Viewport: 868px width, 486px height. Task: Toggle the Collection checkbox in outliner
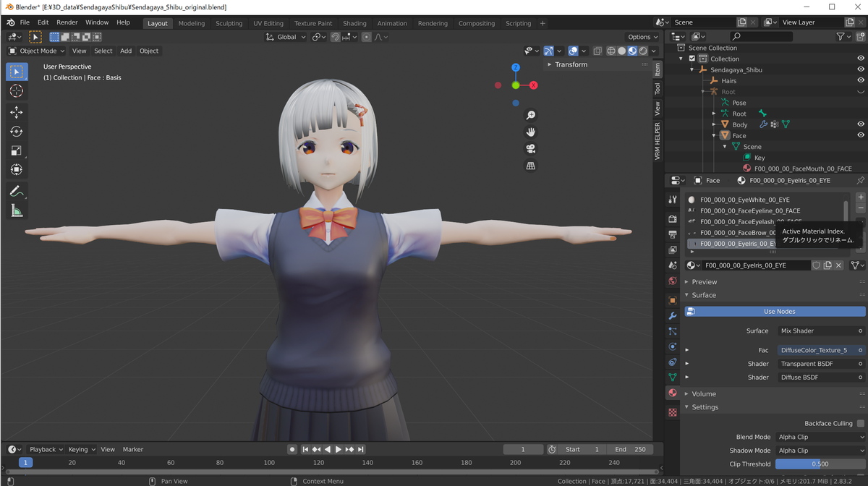[x=692, y=59]
